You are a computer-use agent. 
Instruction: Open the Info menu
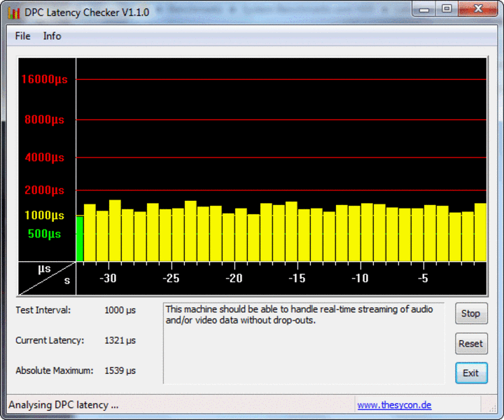(x=52, y=36)
